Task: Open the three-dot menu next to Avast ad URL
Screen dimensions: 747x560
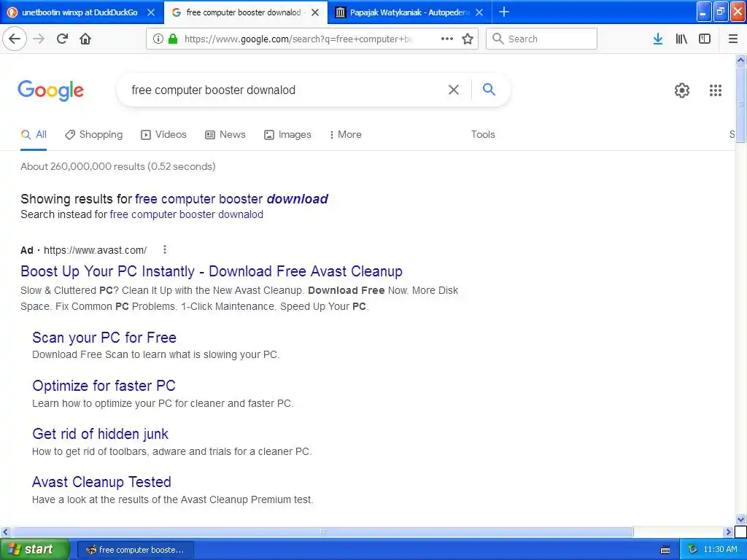Action: pyautogui.click(x=165, y=249)
